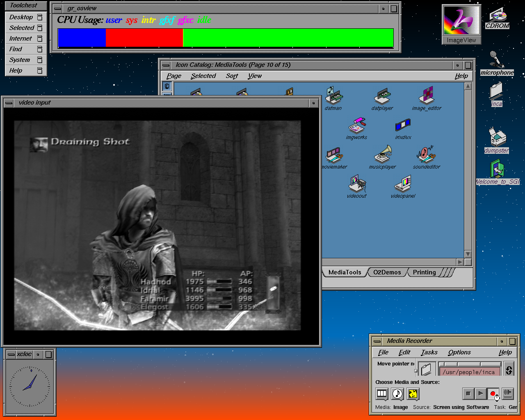
Task: Open xcloc window menu button
Action: pos(11,354)
